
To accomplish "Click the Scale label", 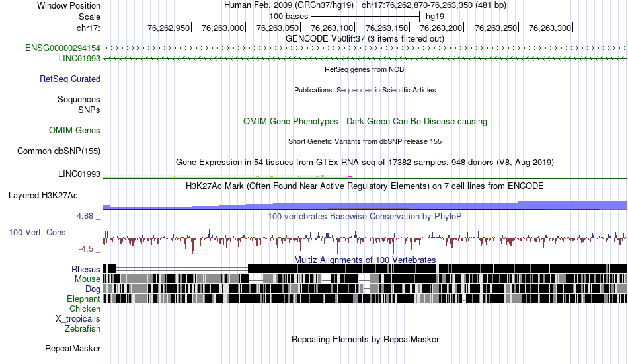I will pos(90,17).
